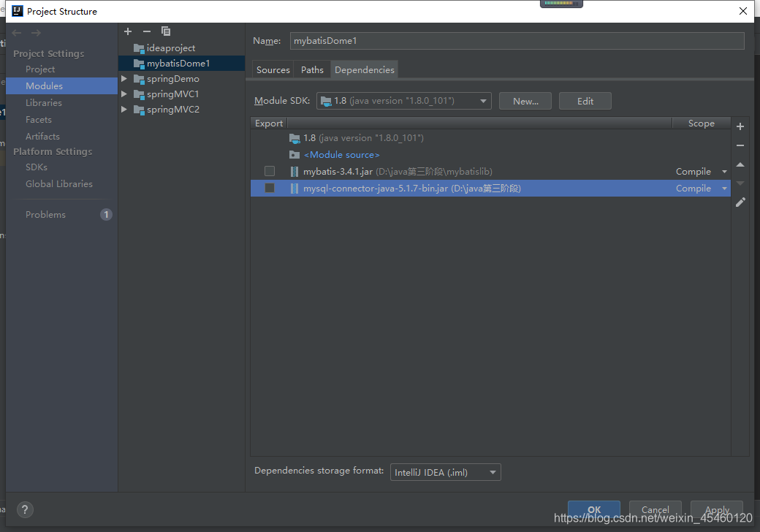Image resolution: width=760 pixels, height=532 pixels.
Task: Add a dependency with the plus icon
Action: pos(740,126)
